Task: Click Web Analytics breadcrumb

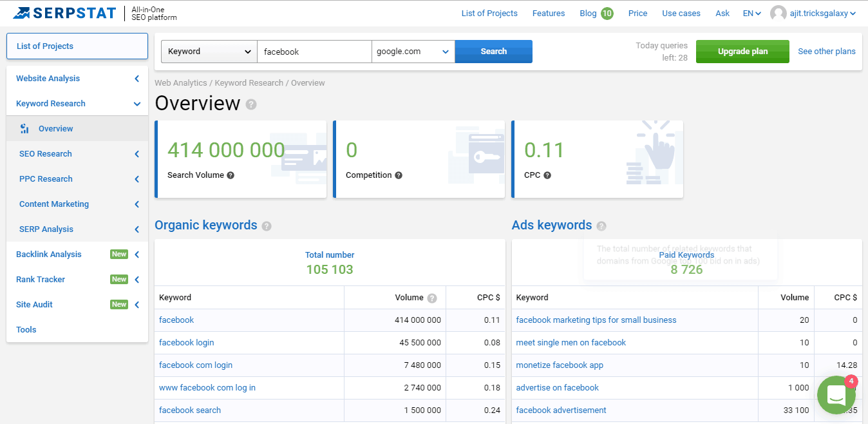Action: point(181,83)
